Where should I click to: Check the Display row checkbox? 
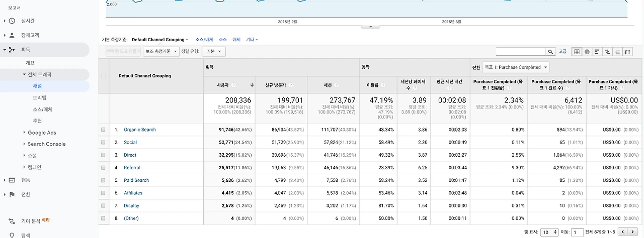click(103, 205)
